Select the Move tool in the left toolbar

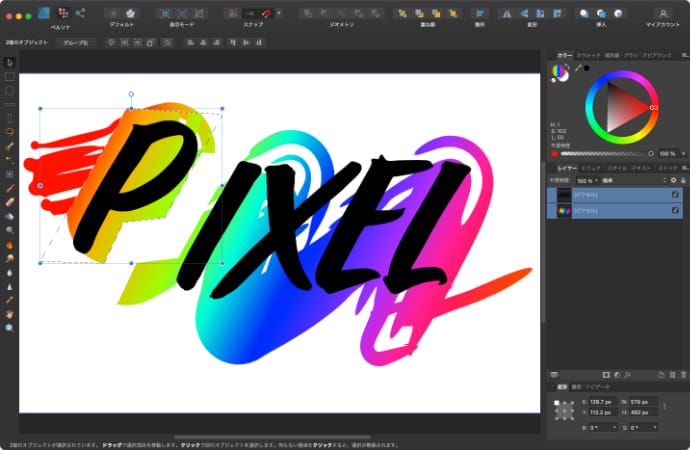point(9,62)
